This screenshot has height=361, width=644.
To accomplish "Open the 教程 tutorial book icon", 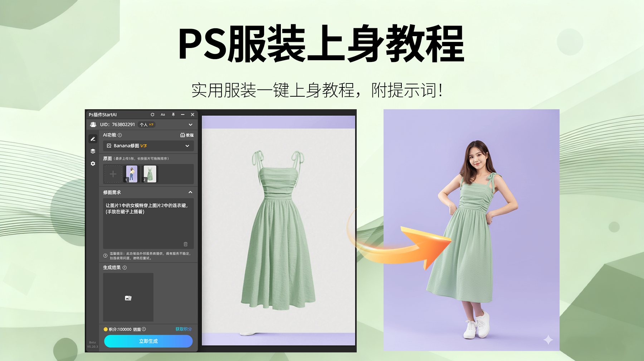I will click(x=187, y=135).
